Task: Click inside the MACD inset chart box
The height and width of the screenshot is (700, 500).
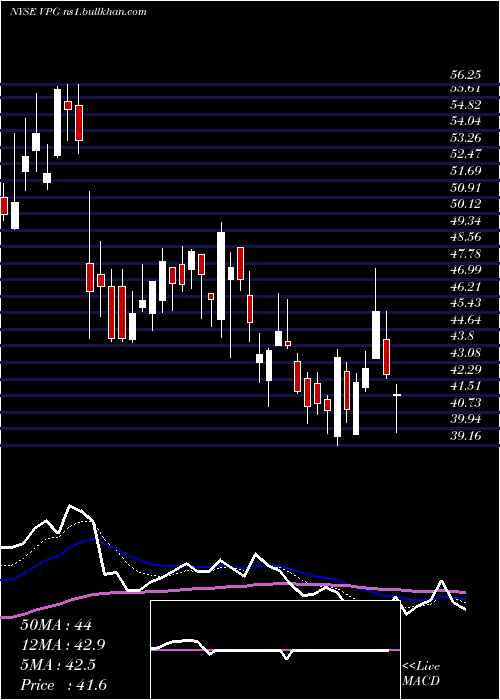Action: click(275, 650)
